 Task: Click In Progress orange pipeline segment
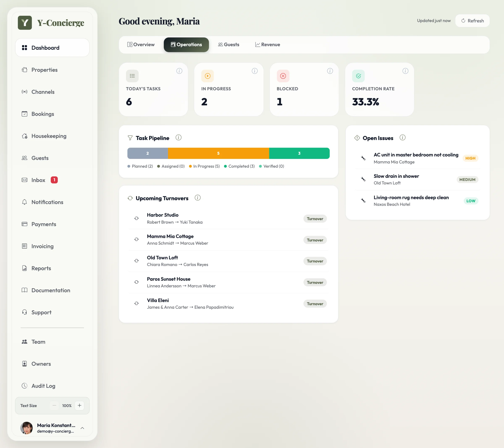[218, 153]
